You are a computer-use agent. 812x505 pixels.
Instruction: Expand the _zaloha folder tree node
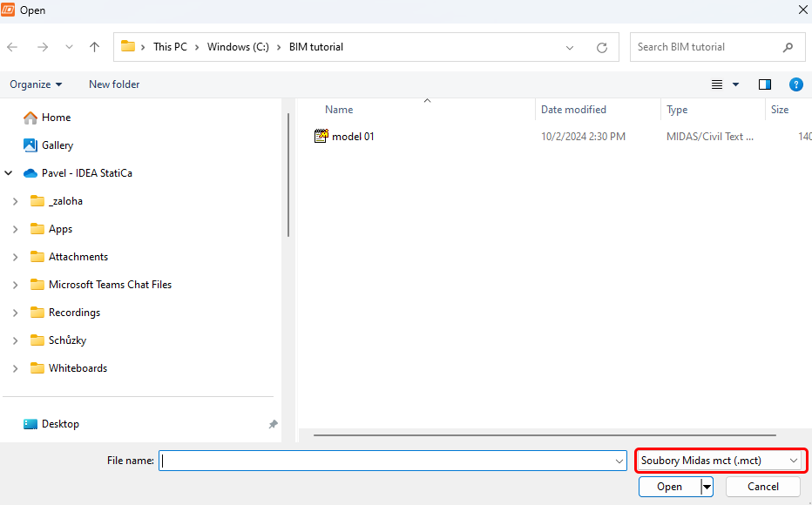pos(15,201)
